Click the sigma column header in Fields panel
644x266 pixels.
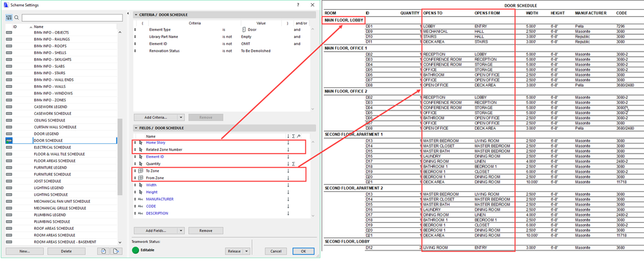[293, 136]
